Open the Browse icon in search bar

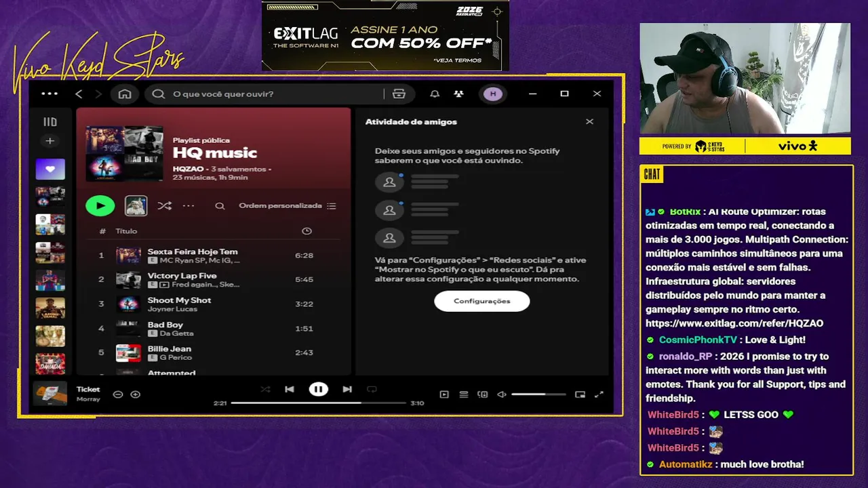[399, 94]
